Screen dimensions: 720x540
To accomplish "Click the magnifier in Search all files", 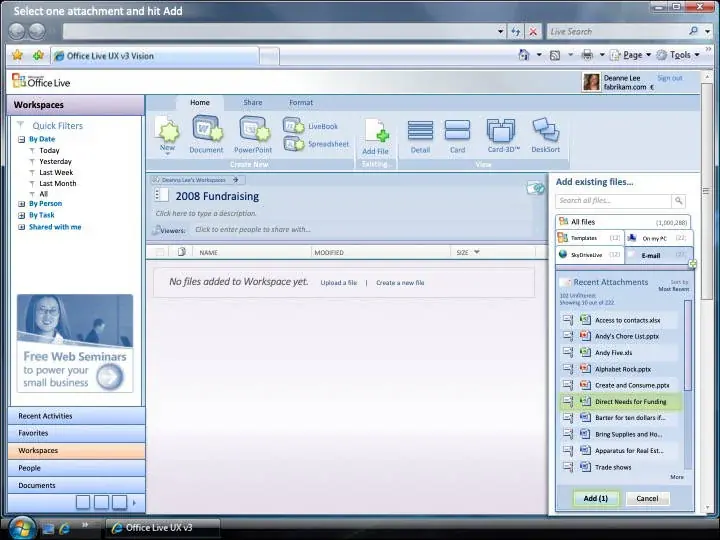I will (x=678, y=201).
